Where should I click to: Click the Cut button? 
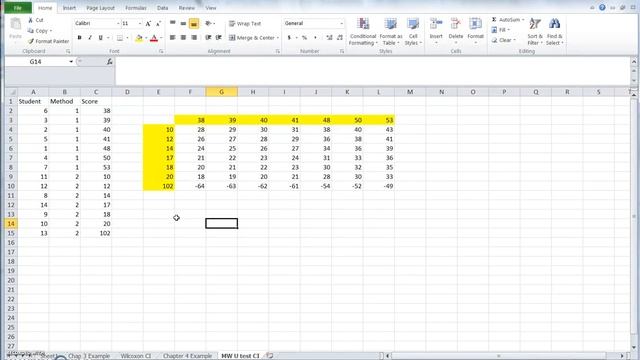point(36,20)
